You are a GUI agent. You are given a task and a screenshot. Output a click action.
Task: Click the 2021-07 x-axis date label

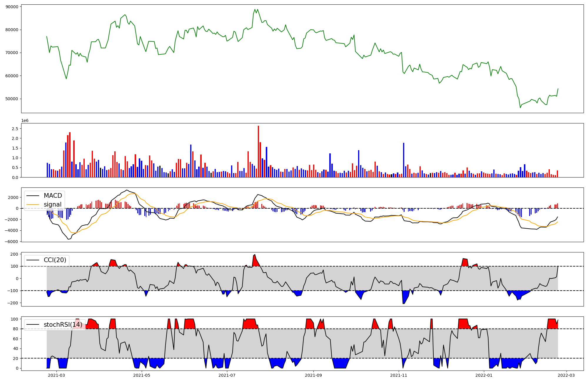click(227, 375)
